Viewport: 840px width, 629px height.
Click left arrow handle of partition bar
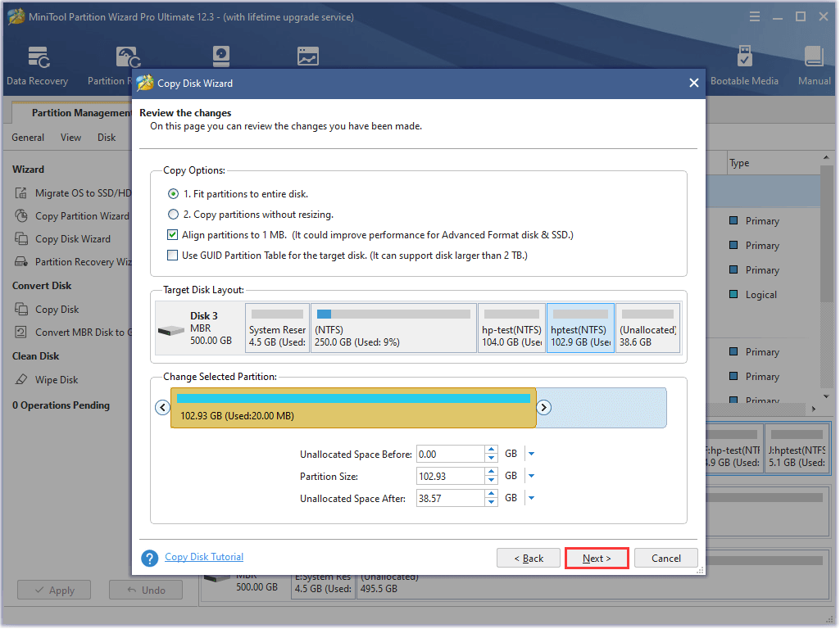click(162, 407)
